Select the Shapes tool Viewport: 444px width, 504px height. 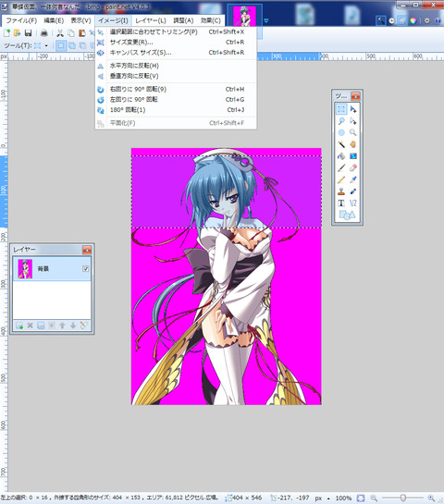coord(347,215)
